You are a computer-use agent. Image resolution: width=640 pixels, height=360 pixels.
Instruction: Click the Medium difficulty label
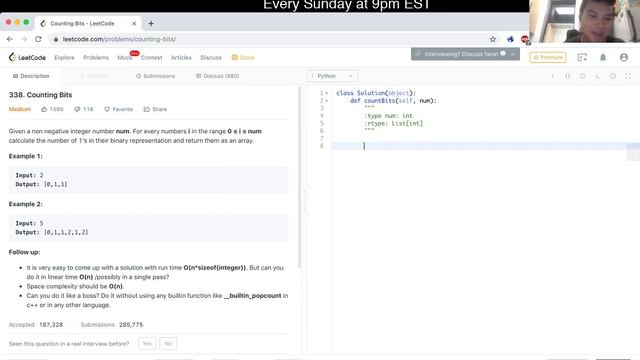tap(20, 109)
